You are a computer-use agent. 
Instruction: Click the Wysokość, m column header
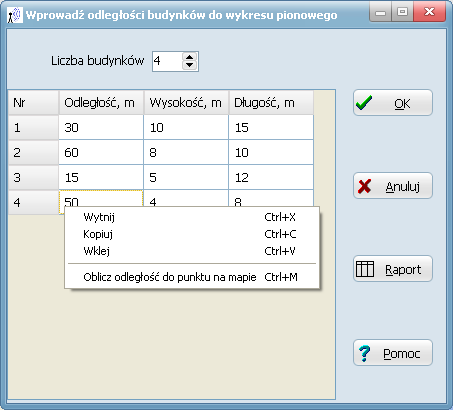tap(186, 103)
